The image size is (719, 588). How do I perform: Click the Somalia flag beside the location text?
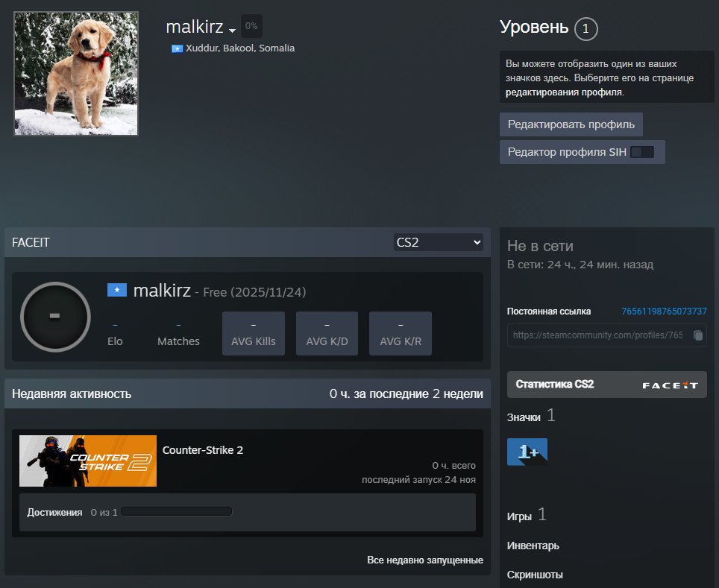click(177, 48)
